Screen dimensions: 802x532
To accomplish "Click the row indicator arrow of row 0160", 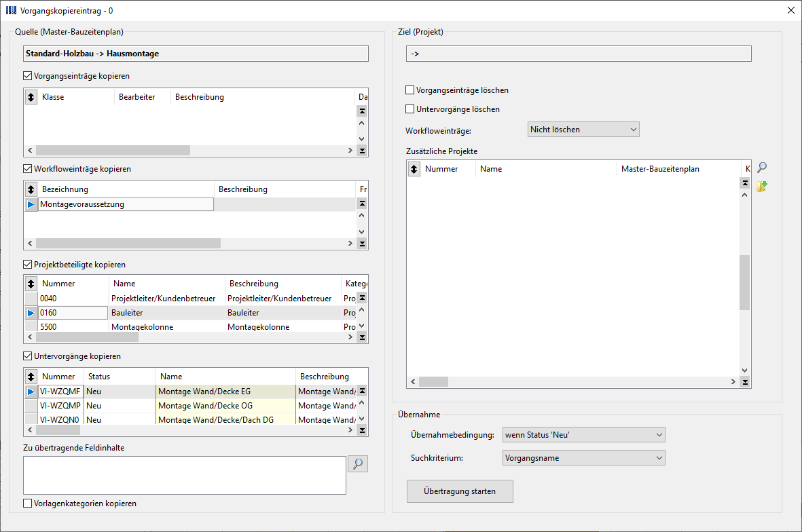I will 31,313.
